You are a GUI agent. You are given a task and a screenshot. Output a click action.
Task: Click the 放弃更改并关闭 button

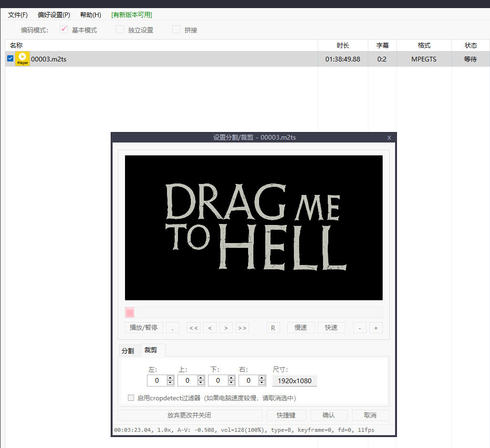[190, 415]
